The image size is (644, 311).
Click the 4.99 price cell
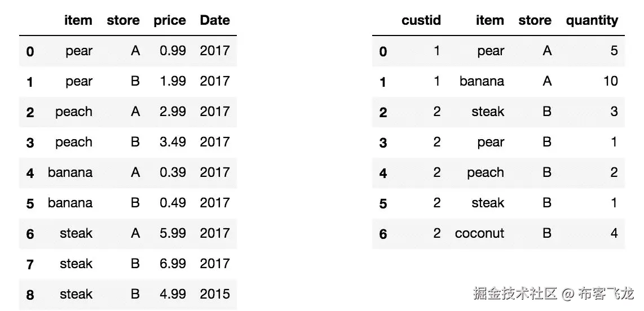[x=173, y=294]
